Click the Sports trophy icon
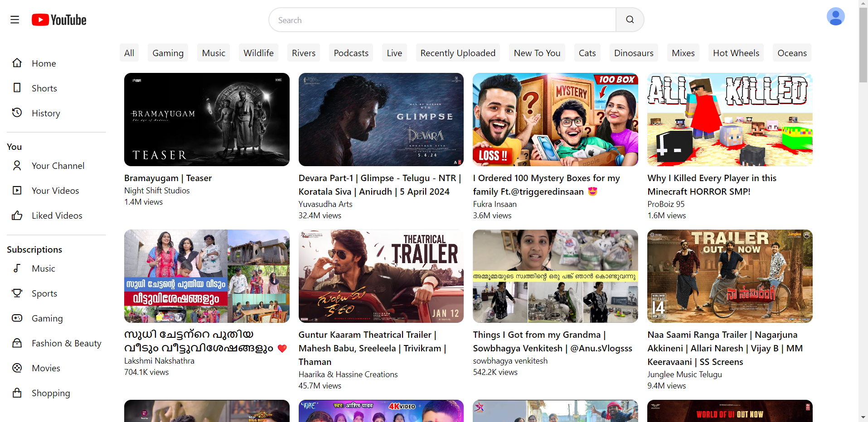Image resolution: width=868 pixels, height=422 pixels. click(x=17, y=293)
